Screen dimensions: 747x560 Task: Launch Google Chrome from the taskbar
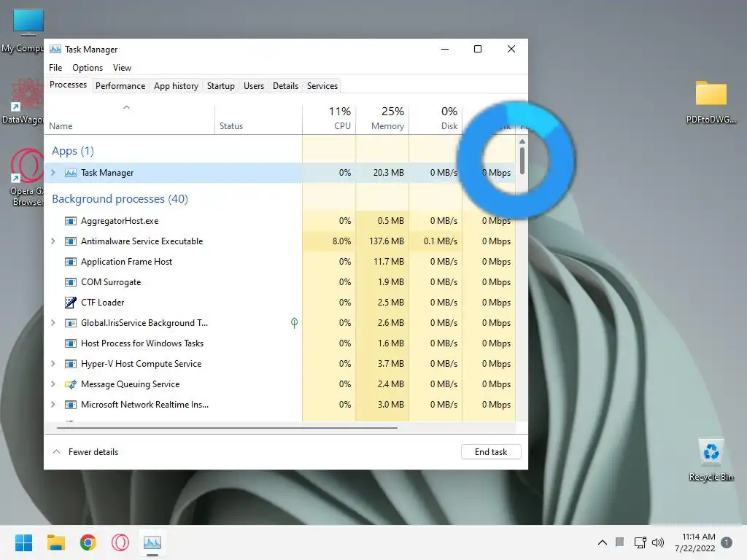click(88, 542)
